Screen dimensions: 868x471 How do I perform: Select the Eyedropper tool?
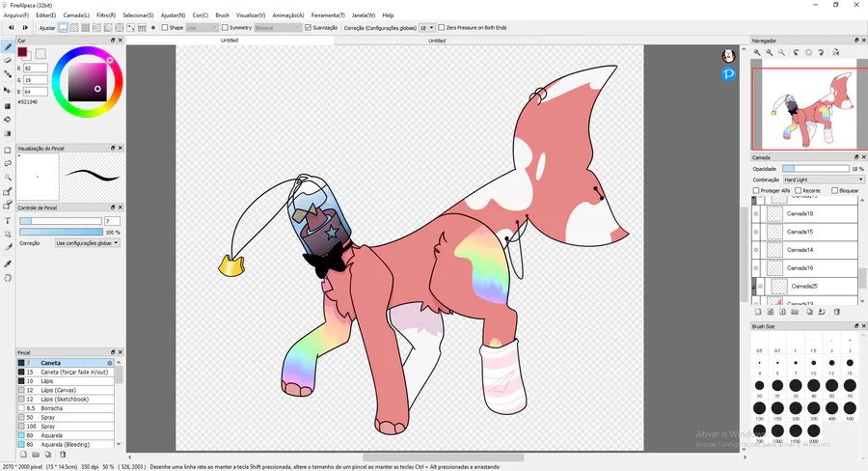[8, 264]
